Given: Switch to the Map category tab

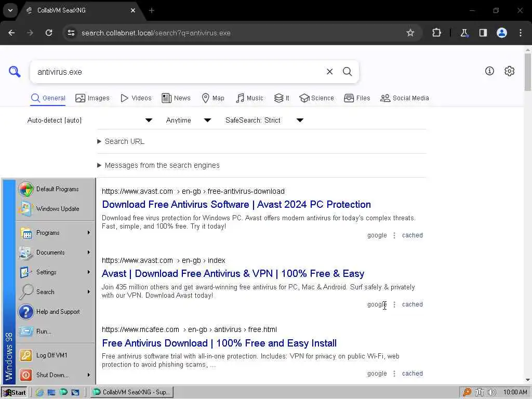Looking at the screenshot, I should (213, 98).
